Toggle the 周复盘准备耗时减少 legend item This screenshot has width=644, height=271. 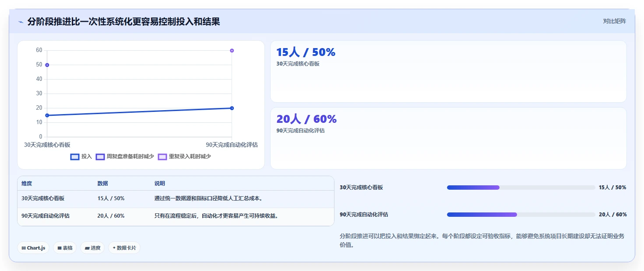coord(125,156)
